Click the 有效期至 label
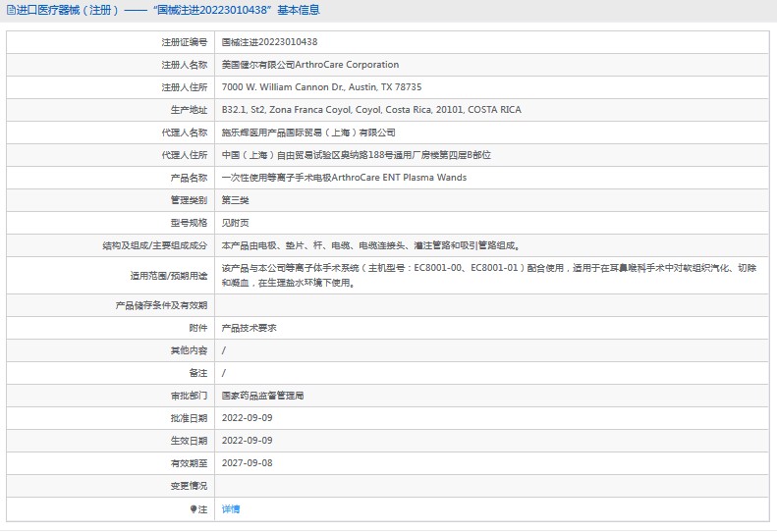This screenshot has height=532, width=777. coord(189,463)
